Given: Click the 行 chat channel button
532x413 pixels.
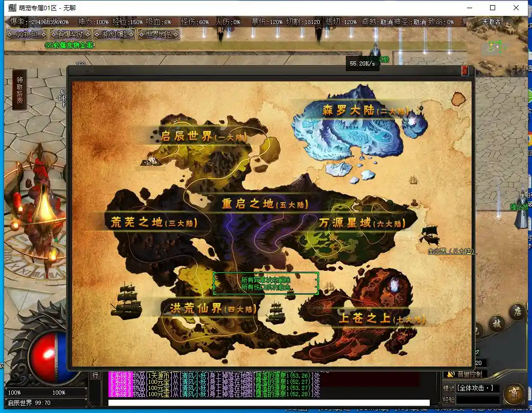Looking at the screenshot, I should click(x=95, y=375).
